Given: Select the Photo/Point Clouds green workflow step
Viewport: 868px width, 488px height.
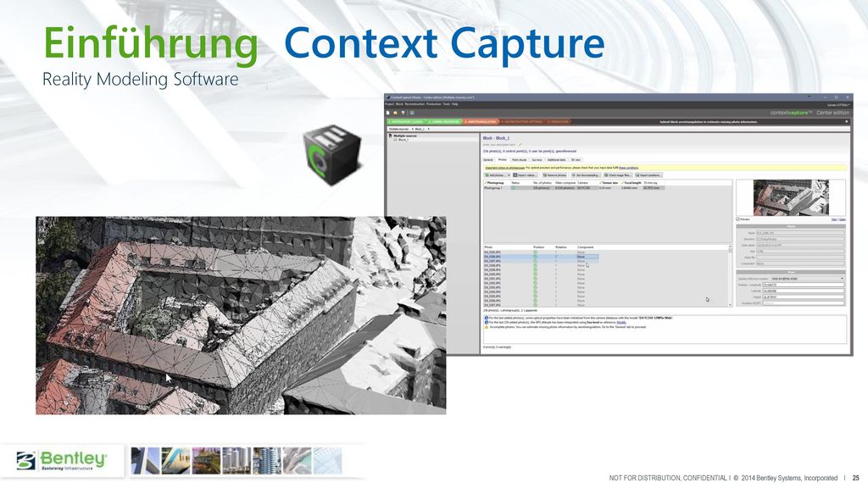Looking at the screenshot, I should tap(406, 122).
